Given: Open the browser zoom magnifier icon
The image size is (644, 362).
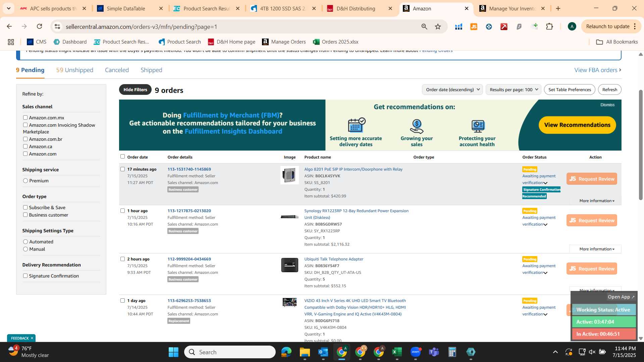Looking at the screenshot, I should (x=424, y=26).
